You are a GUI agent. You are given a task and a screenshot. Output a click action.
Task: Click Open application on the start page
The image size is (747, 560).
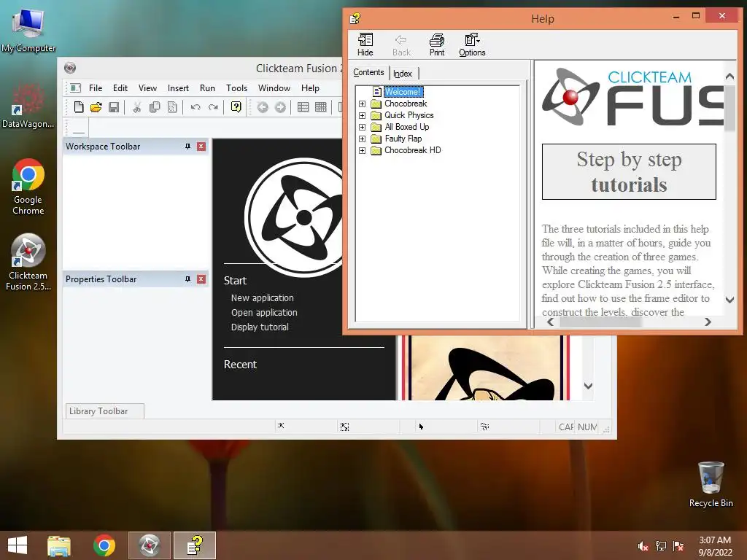pos(264,312)
